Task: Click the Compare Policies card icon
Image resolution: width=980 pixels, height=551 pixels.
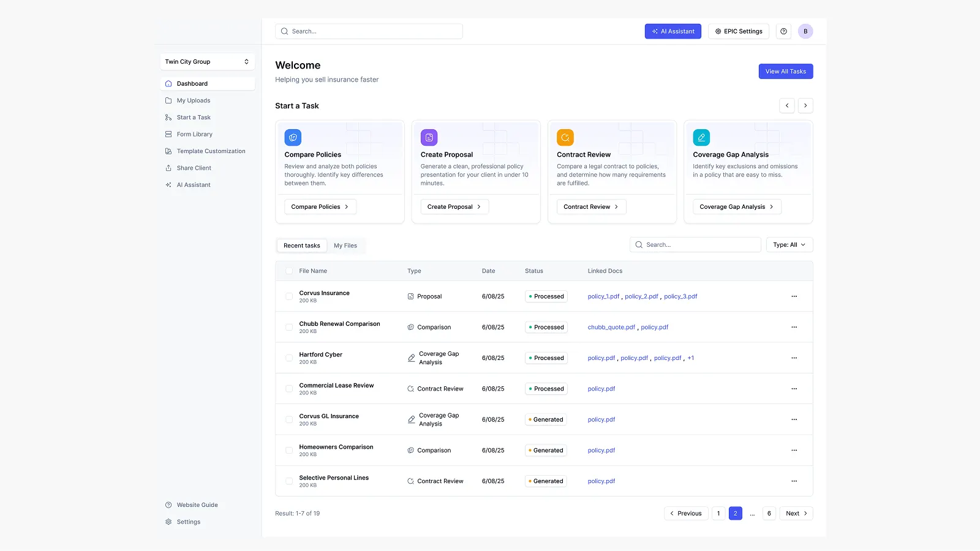Action: tap(293, 138)
